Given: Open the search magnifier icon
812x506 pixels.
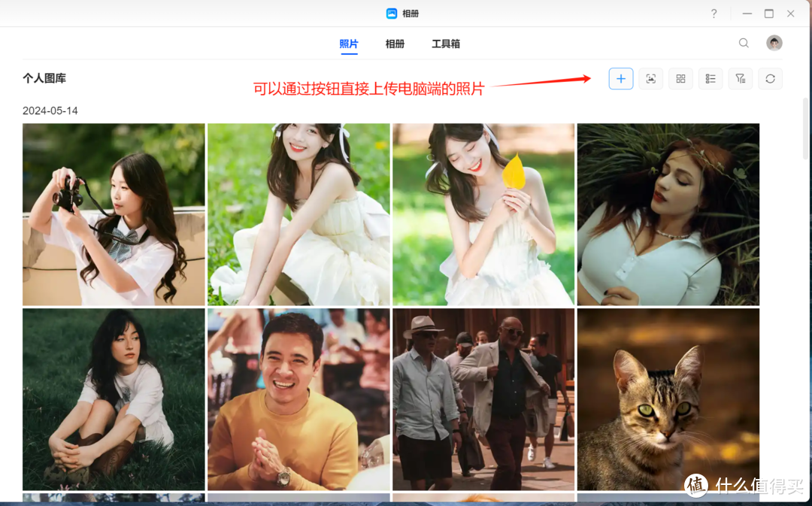Looking at the screenshot, I should pos(744,43).
